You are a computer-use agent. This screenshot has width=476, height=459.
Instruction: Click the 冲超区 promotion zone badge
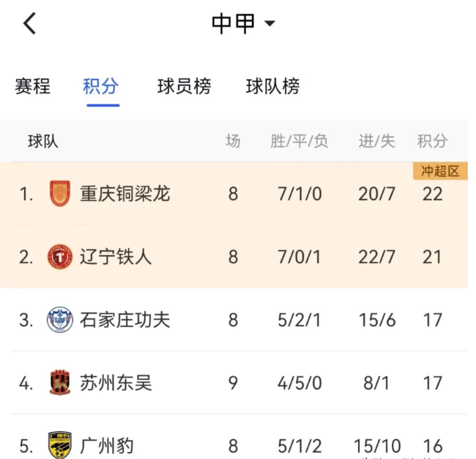[440, 171]
